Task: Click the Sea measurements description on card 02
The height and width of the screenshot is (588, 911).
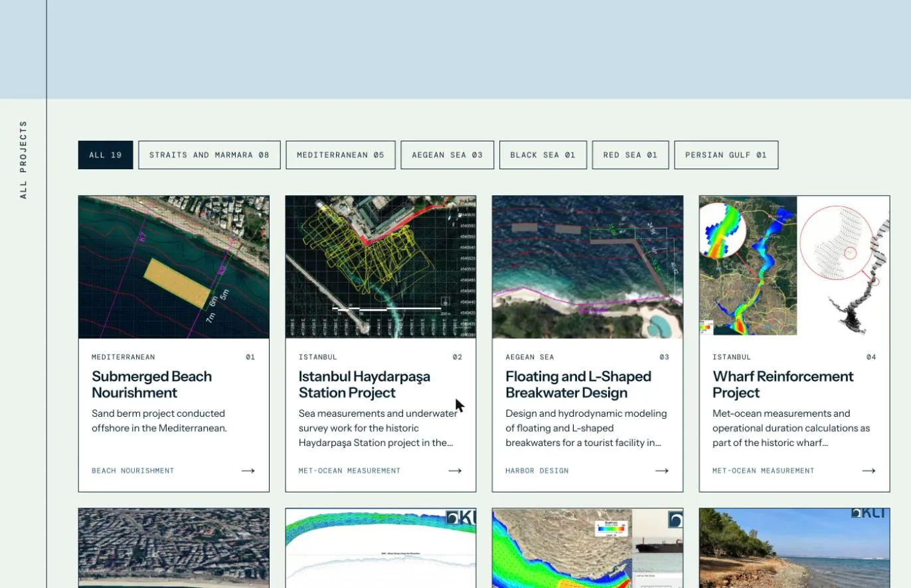Action: tap(378, 428)
